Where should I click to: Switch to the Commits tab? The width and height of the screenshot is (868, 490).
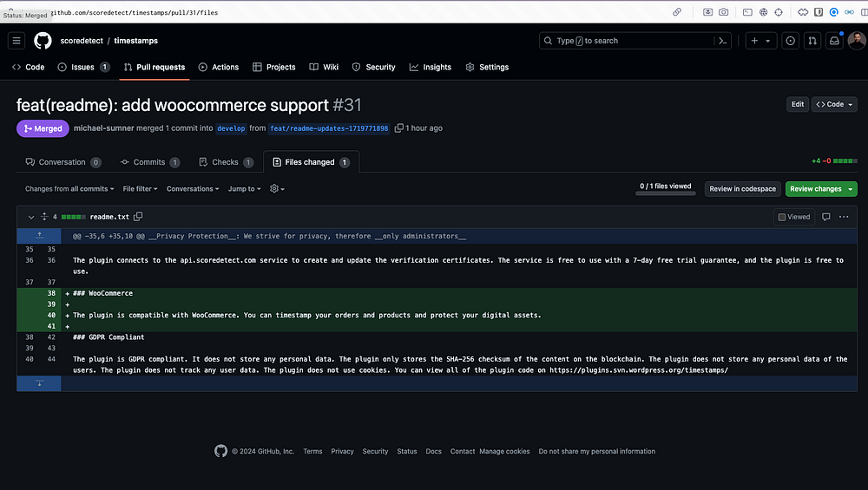[x=150, y=162]
